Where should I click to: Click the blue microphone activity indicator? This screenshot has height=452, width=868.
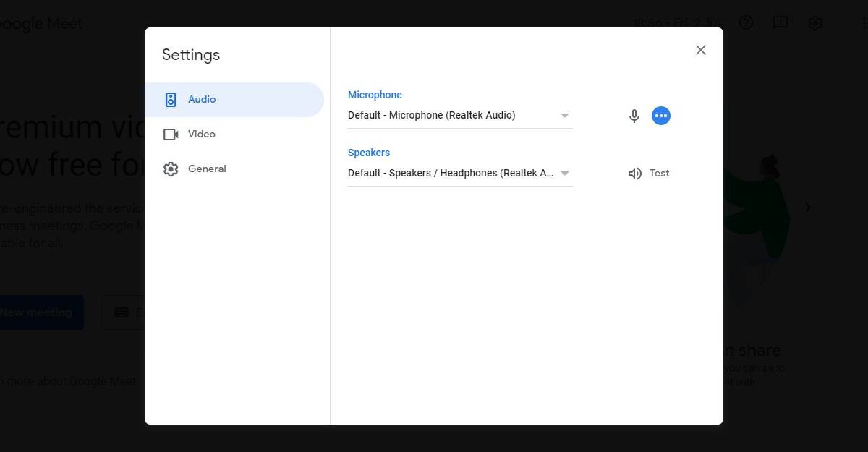660,115
